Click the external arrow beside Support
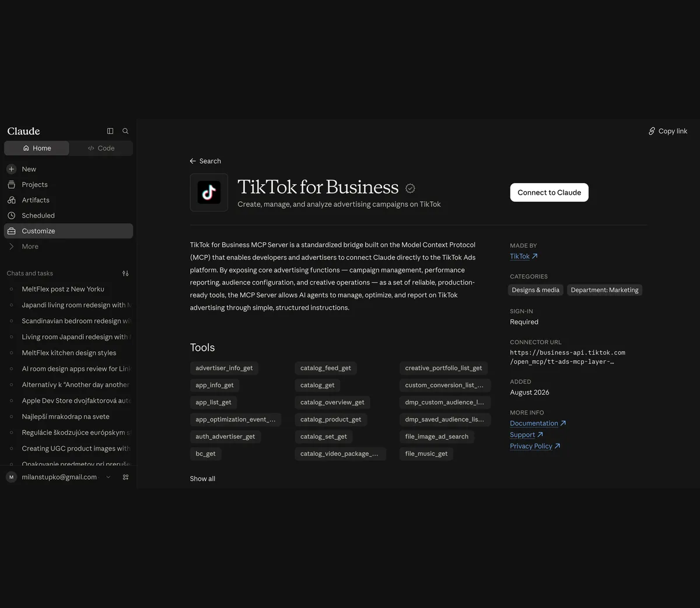The width and height of the screenshot is (700, 608). point(540,435)
